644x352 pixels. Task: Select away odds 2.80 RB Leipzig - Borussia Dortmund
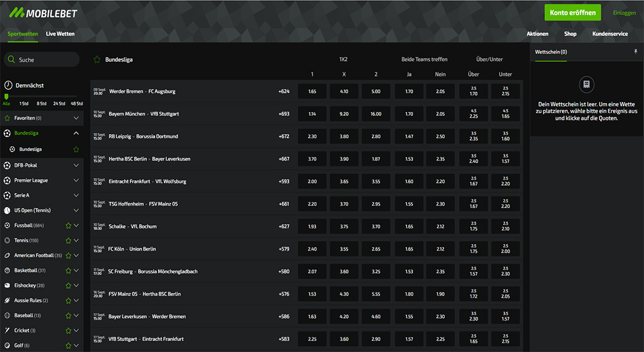click(376, 137)
